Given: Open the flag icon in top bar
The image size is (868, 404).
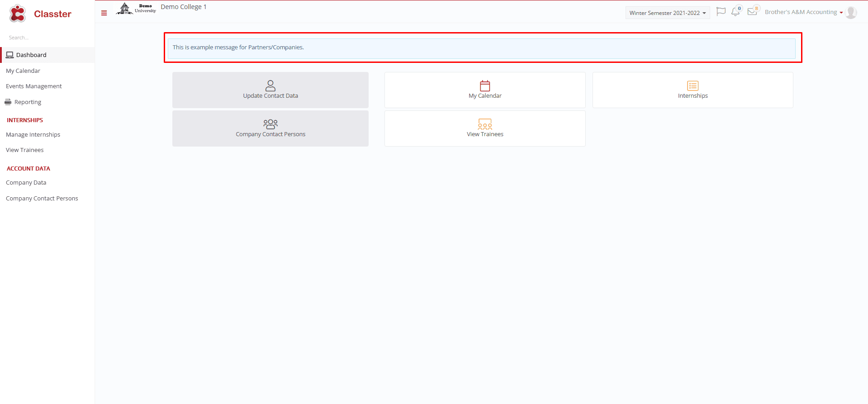Looking at the screenshot, I should (x=721, y=12).
